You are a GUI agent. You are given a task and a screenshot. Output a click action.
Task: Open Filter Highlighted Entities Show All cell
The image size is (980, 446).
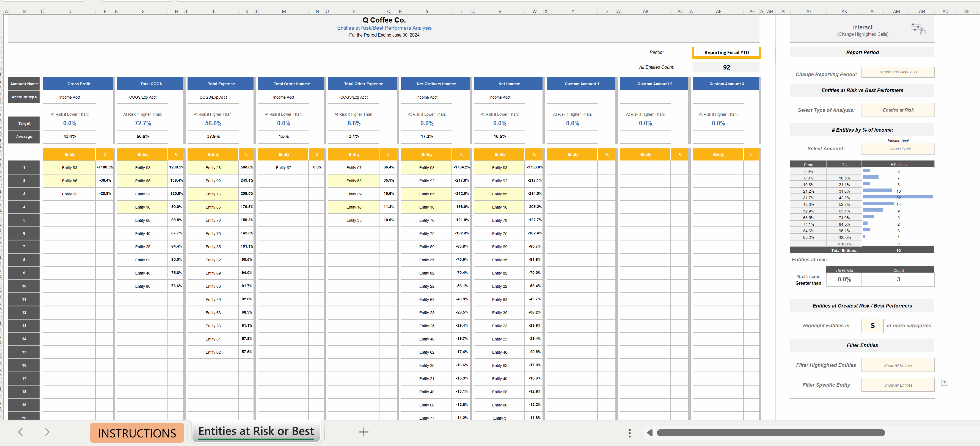[x=898, y=365]
